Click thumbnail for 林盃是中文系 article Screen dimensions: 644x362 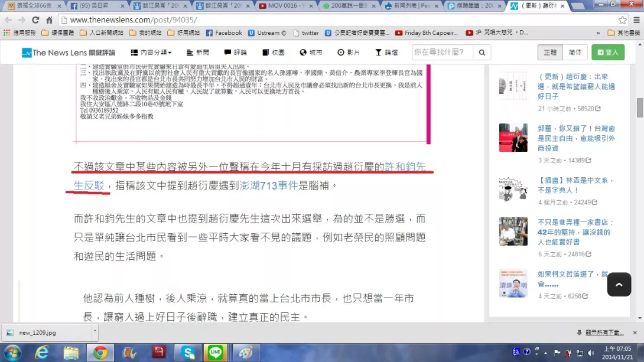[513, 190]
